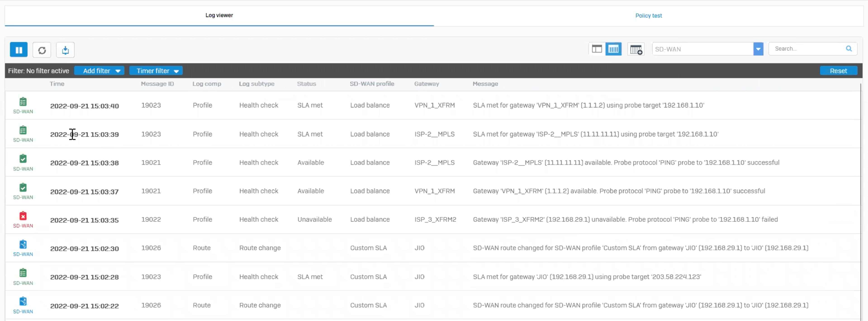Viewport: 868px width, 321px height.
Task: Pause the live log stream
Action: pos(19,50)
